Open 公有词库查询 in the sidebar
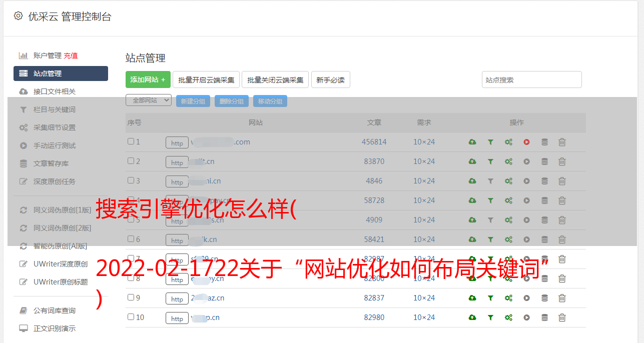Viewport: 644px width, 343px height. 55,310
